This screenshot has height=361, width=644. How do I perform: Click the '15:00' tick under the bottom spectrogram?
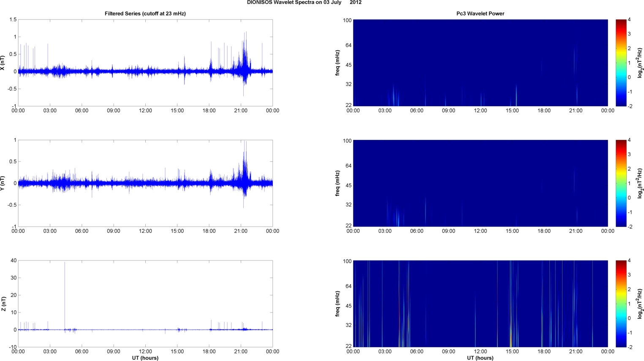point(512,352)
